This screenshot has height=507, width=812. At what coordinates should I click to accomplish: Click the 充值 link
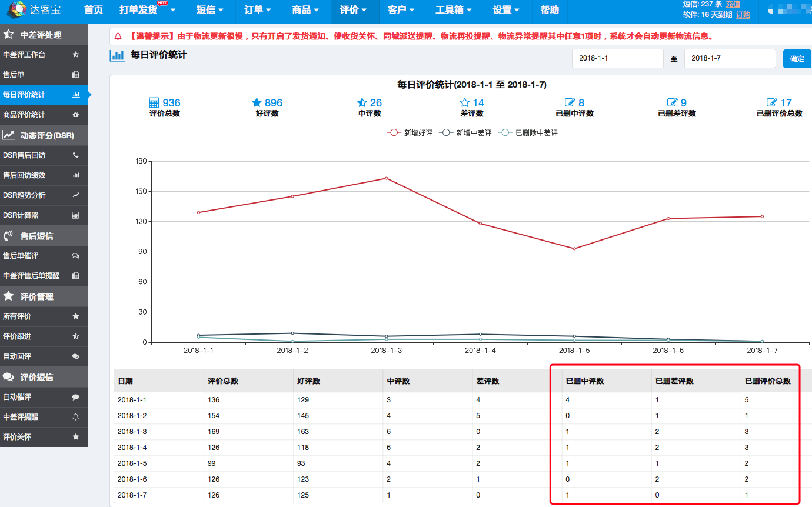click(x=733, y=4)
